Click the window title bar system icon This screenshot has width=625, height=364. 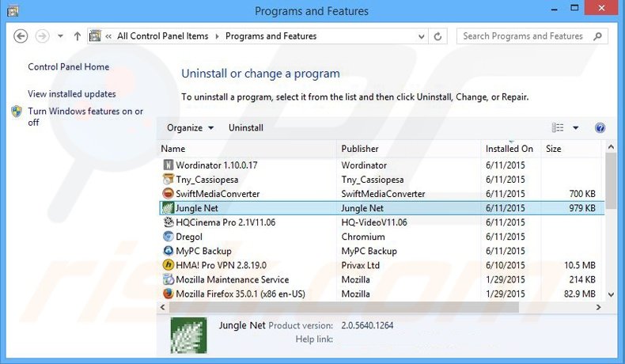tap(13, 10)
